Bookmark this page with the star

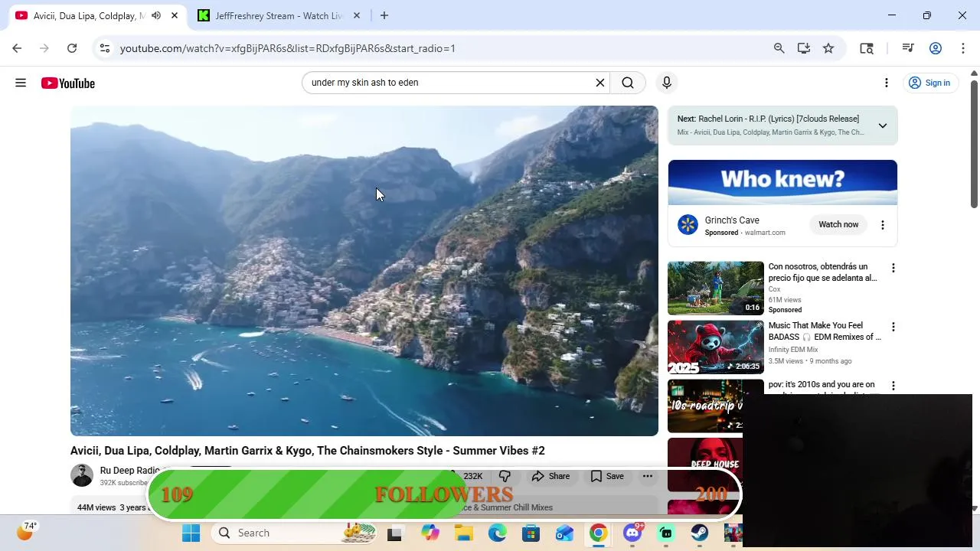[x=828, y=48]
